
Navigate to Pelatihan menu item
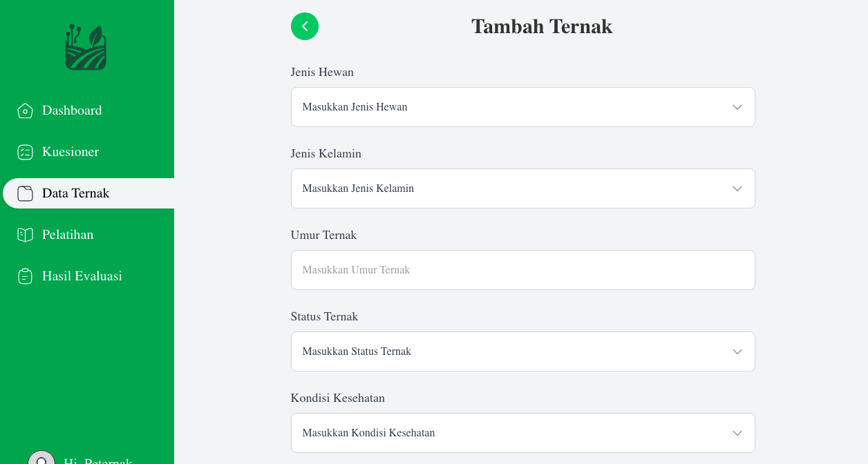coord(68,235)
